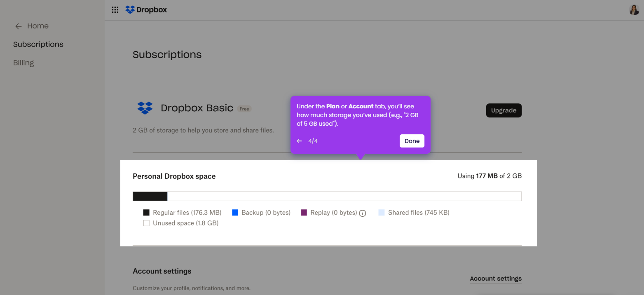Go to previous tooltip step arrow
644x295 pixels.
pyautogui.click(x=300, y=141)
